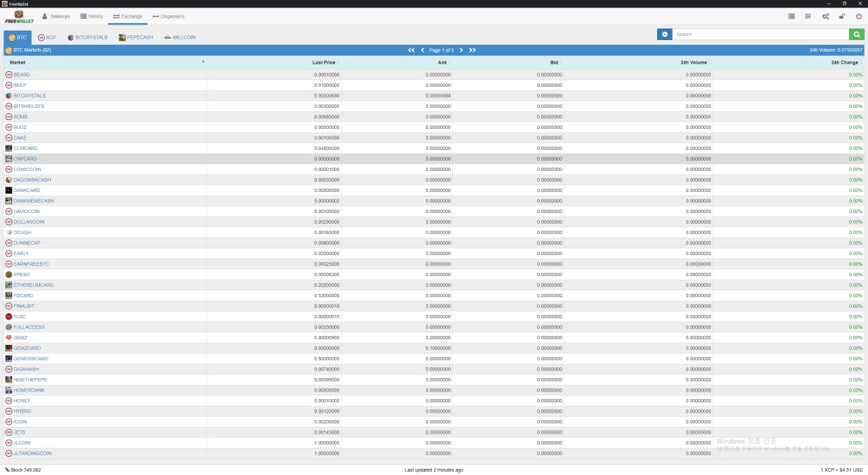Viewport: 868px width, 475px height.
Task: Click the FLDC row red icon
Action: tap(9, 316)
